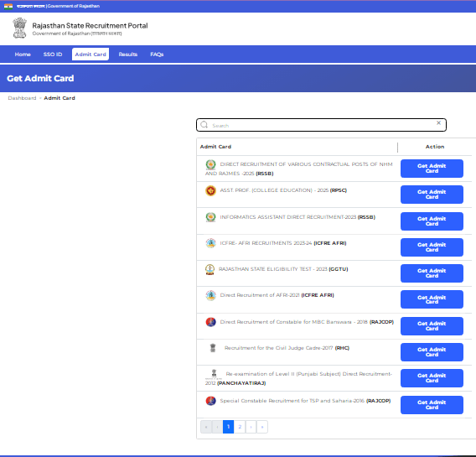Screen dimensions: 476x457
Task: Click Recruitment for the Civil Judge Cadre-2017 text
Action: click(279, 348)
